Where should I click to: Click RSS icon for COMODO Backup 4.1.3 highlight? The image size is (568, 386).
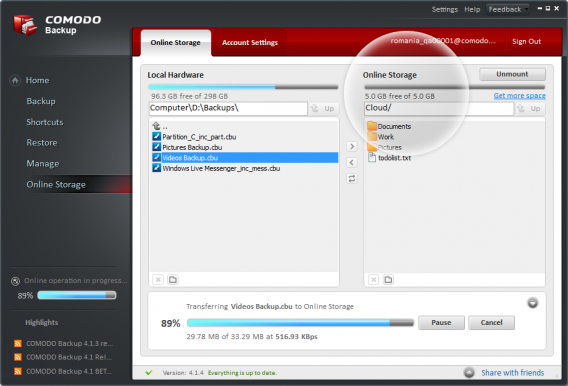point(17,343)
